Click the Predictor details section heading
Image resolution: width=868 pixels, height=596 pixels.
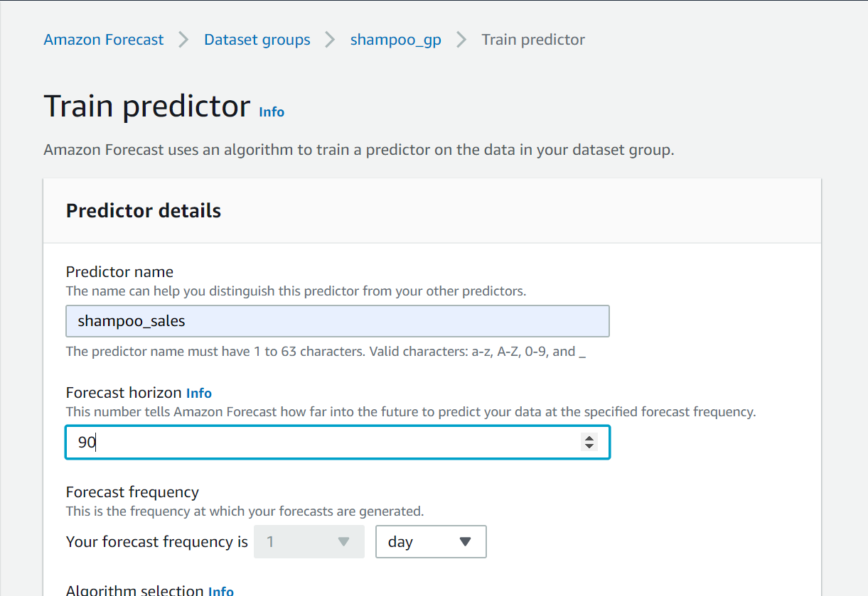(x=144, y=211)
